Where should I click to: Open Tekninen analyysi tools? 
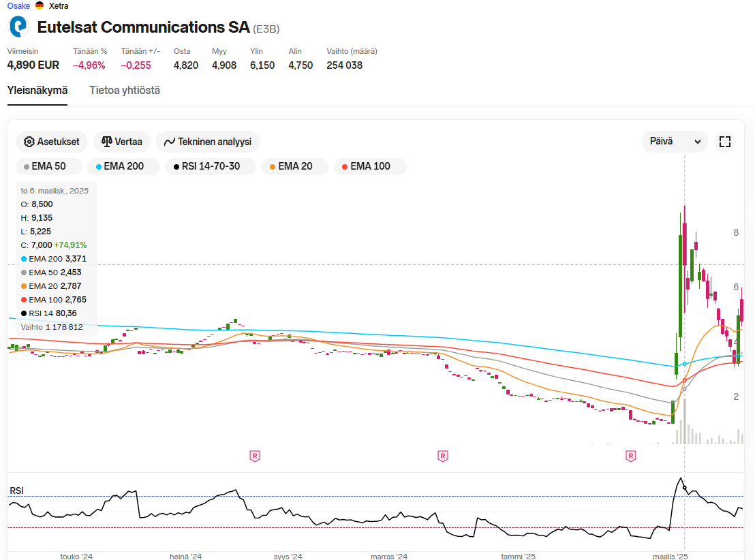(208, 142)
